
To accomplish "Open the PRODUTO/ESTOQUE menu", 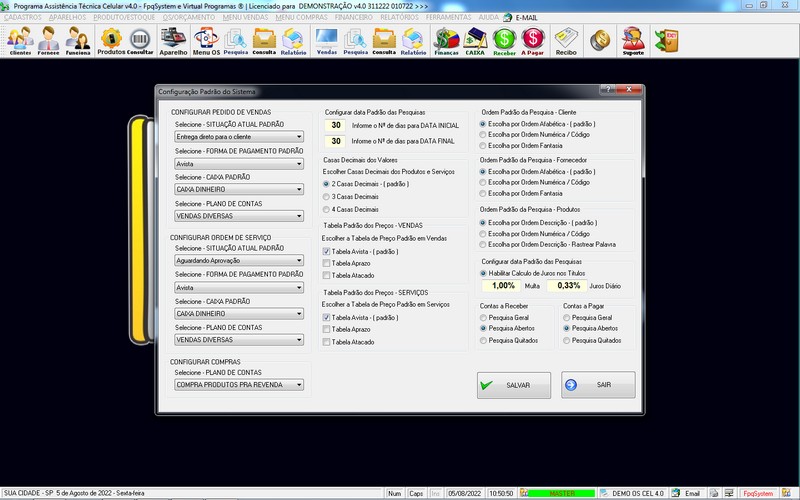I will tap(124, 17).
